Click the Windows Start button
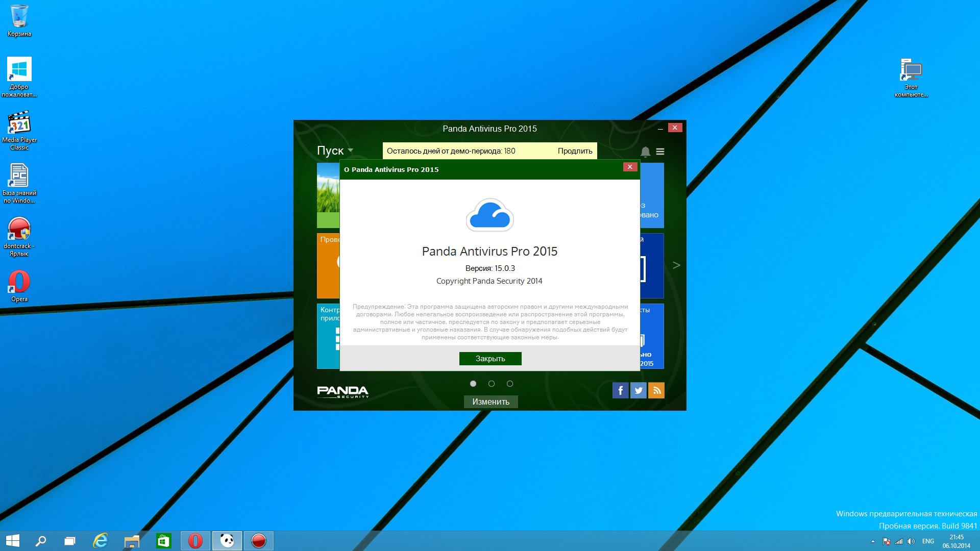The height and width of the screenshot is (551, 980). point(12,541)
